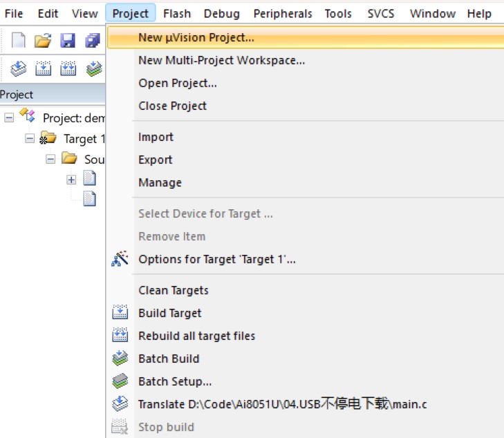This screenshot has width=504, height=438.
Task: Open the Peripherals menu
Action: coord(283,14)
